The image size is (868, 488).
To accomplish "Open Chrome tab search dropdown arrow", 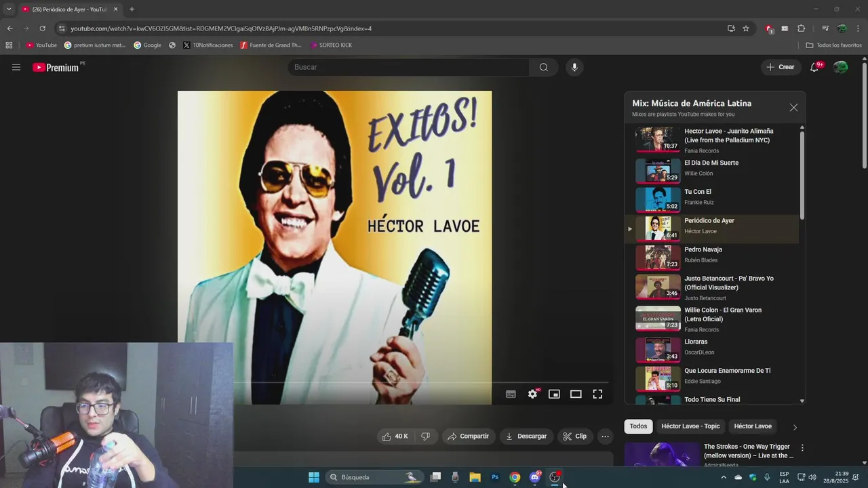I will 9,9.
